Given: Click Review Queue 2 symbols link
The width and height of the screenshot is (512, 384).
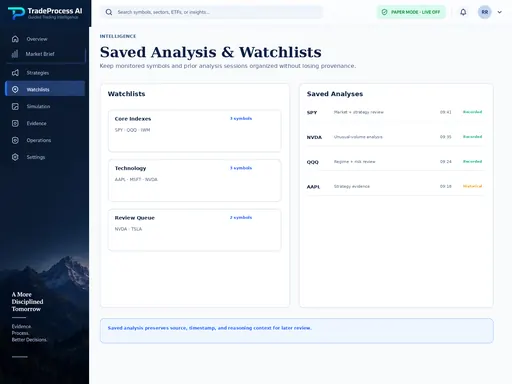Looking at the screenshot, I should point(241,218).
